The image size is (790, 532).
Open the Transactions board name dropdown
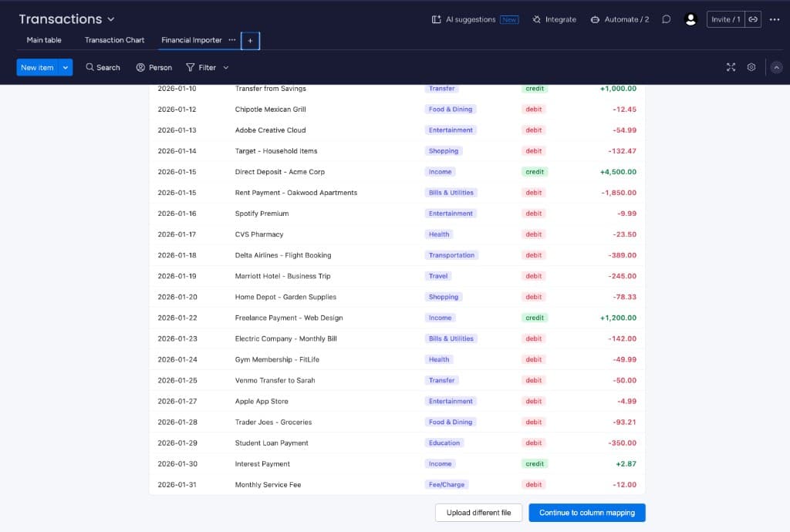click(112, 19)
